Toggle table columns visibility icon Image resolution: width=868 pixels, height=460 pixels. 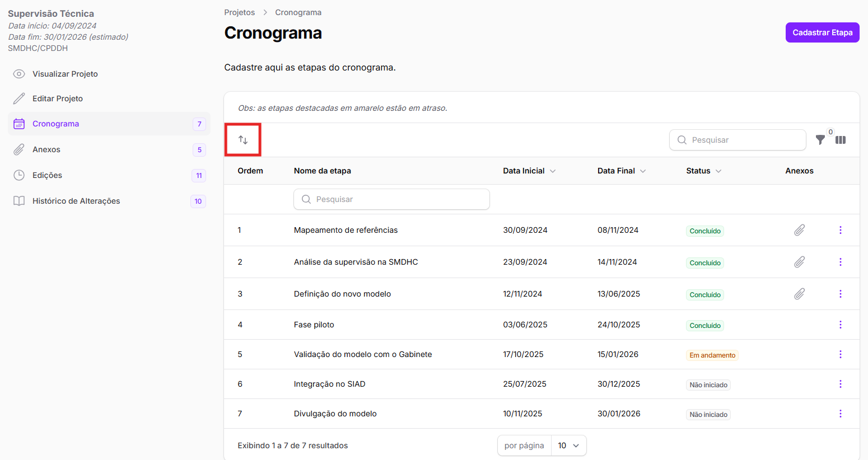point(841,140)
